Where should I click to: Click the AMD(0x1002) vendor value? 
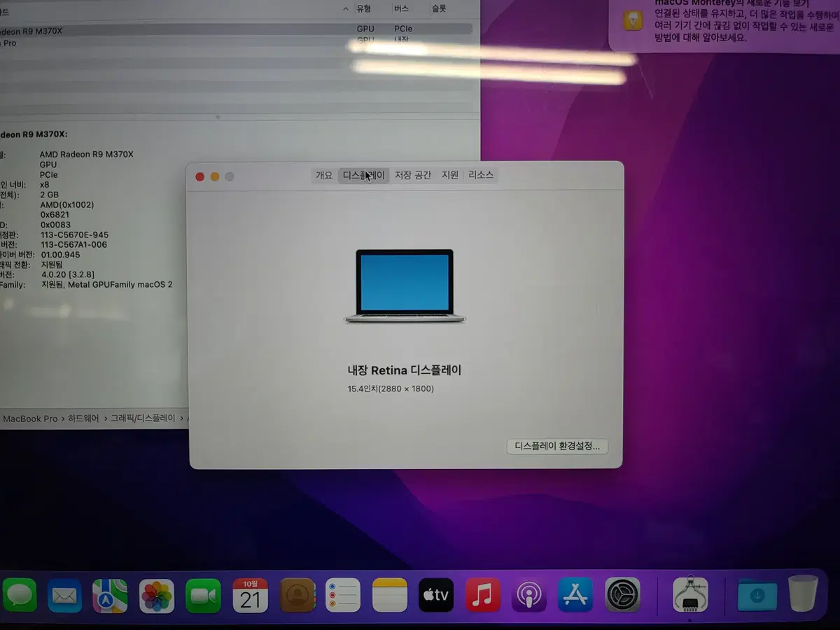[66, 205]
